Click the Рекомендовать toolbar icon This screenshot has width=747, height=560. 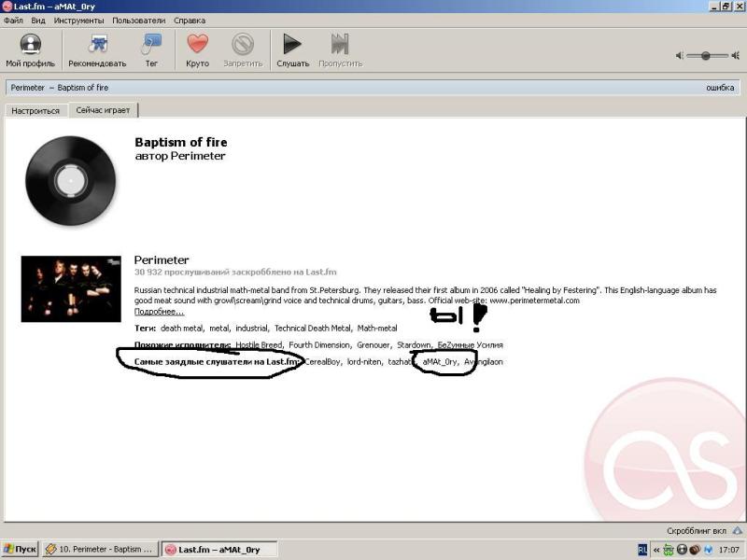click(97, 50)
